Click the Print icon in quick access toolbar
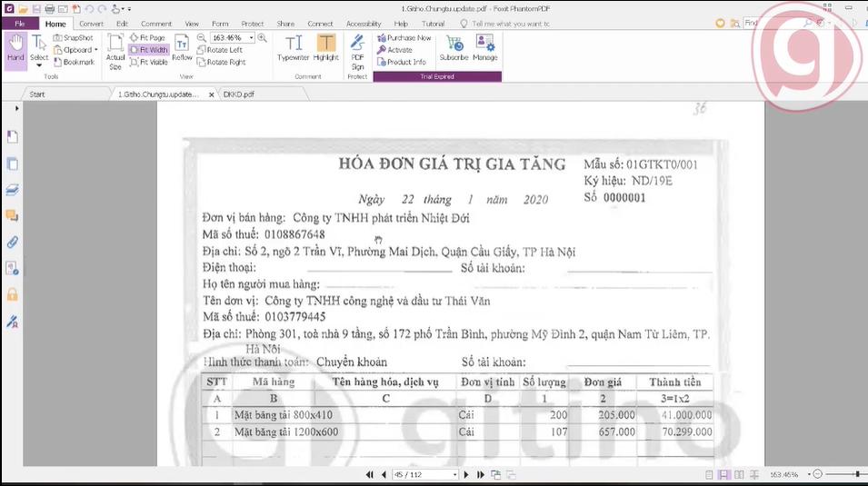This screenshot has width=868, height=486. pyautogui.click(x=49, y=9)
